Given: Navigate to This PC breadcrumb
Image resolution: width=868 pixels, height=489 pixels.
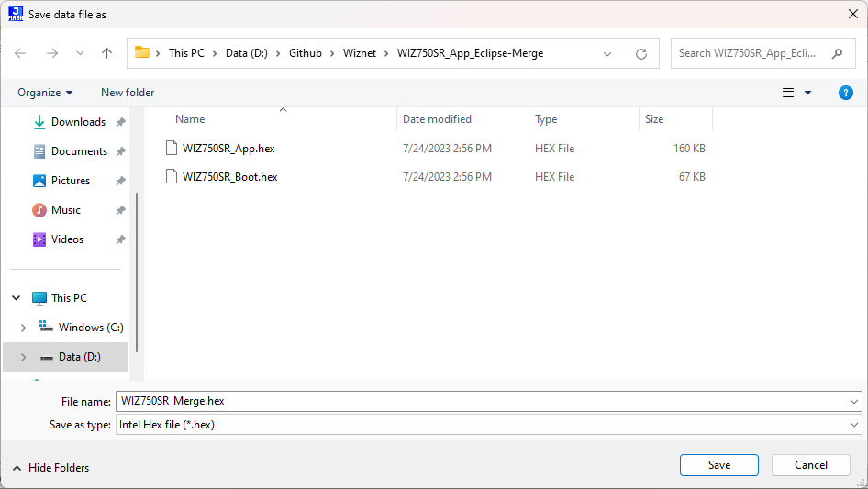Looking at the screenshot, I should pos(186,53).
